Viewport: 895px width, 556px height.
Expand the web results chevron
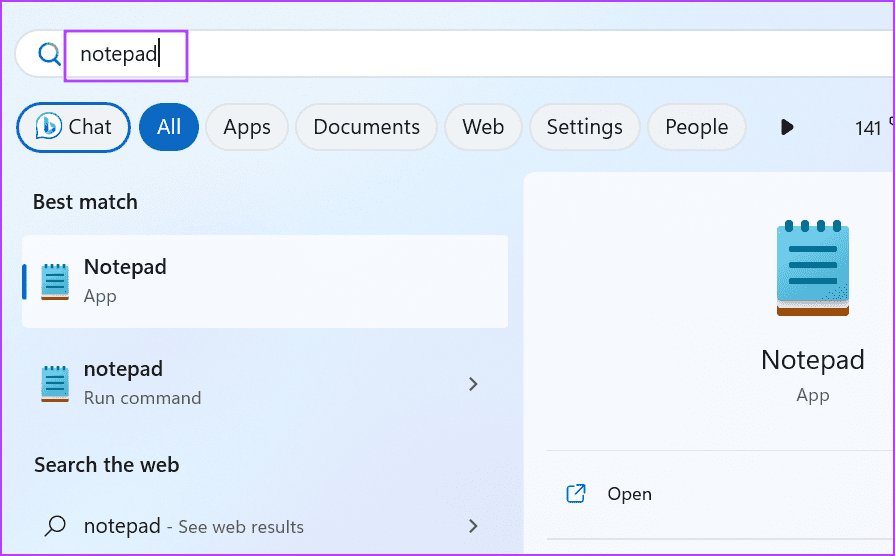click(x=473, y=526)
